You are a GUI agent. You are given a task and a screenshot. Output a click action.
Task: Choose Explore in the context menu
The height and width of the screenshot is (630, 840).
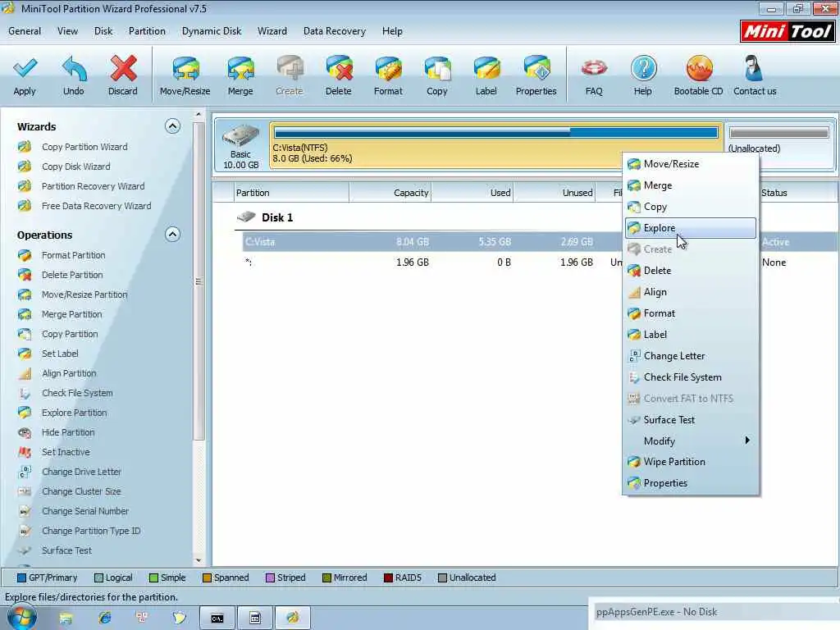[x=691, y=228]
